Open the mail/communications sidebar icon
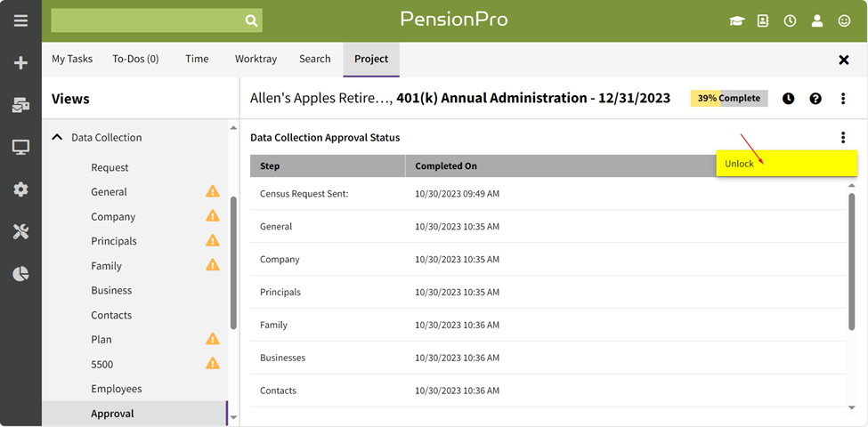Viewport: 868px width, 427px height. [x=20, y=105]
